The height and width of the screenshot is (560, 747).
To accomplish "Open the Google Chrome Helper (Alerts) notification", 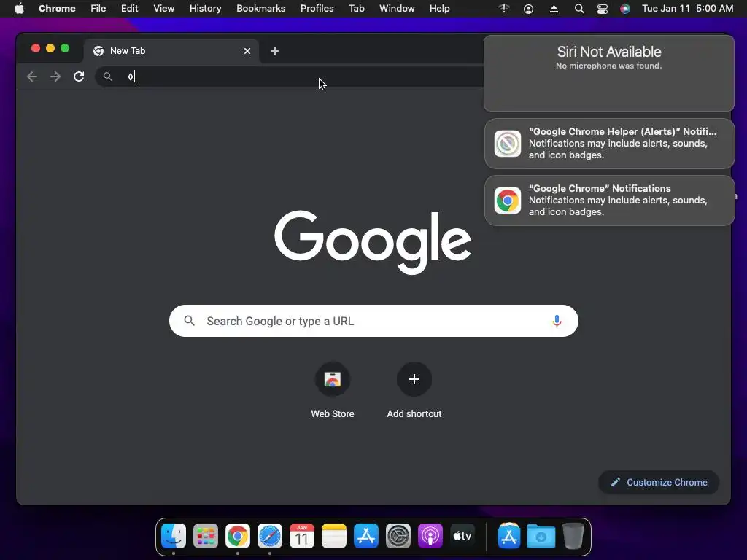I will [609, 144].
